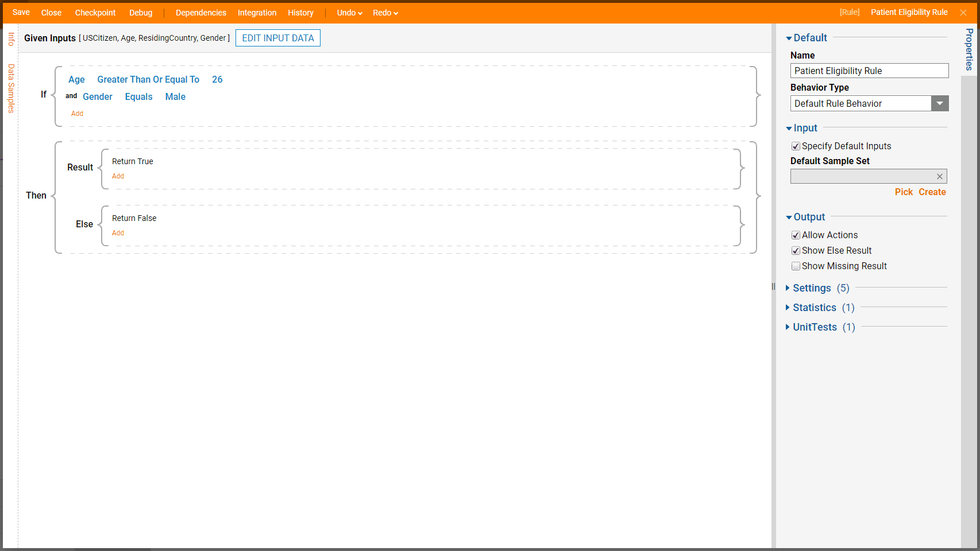Screen dimensions: 980x551
Task: Open the Dependencies menu item
Action: click(200, 13)
